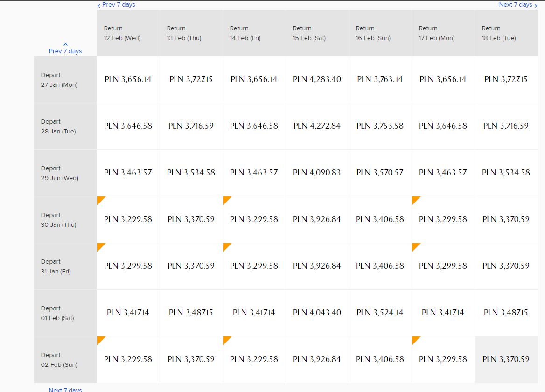
Task: Choose PLN 4,043.40 fare for 01 Feb departure
Action: (317, 313)
